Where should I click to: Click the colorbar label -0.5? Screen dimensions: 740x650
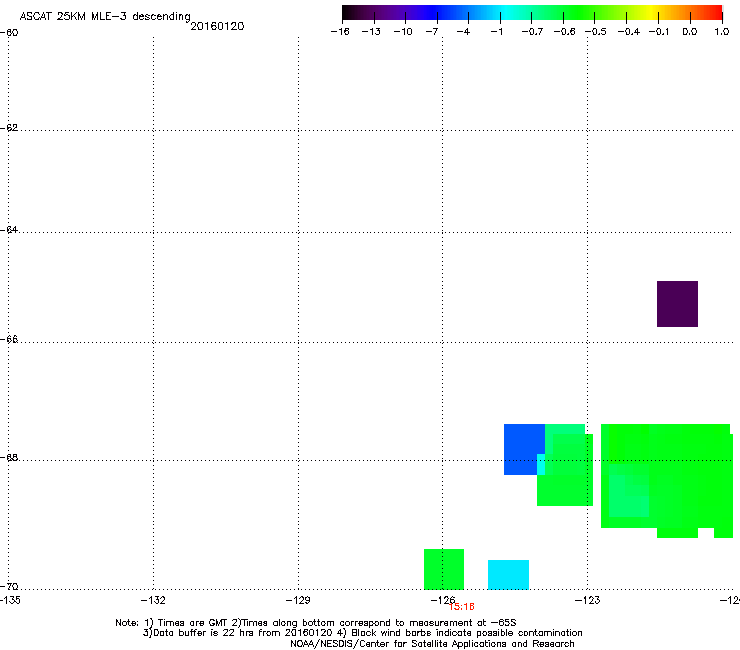(596, 32)
